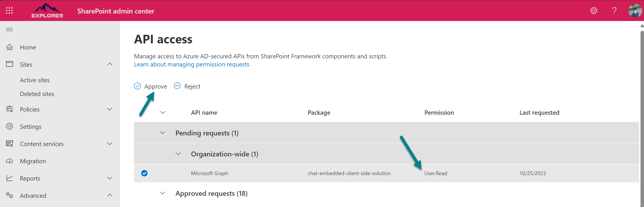The width and height of the screenshot is (644, 207).
Task: Expand the Approved requests section
Action: point(163,193)
